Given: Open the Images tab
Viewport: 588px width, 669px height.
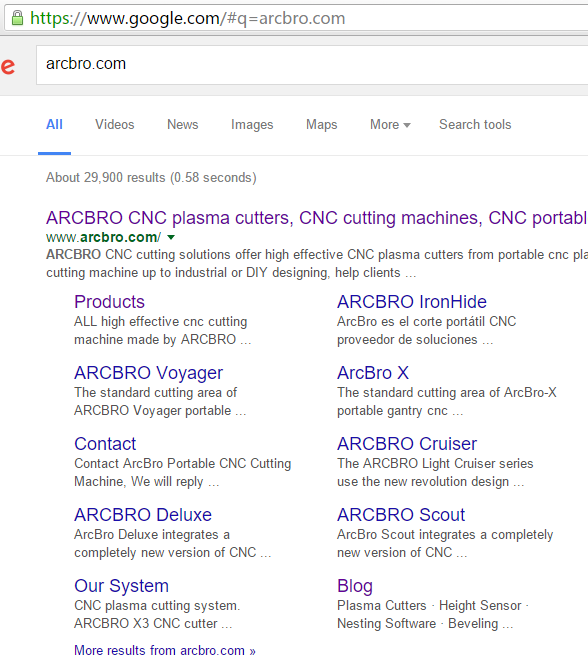Looking at the screenshot, I should 252,125.
